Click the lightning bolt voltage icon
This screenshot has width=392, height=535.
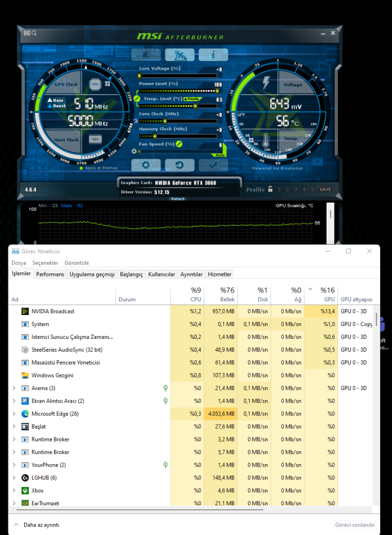coord(266,83)
